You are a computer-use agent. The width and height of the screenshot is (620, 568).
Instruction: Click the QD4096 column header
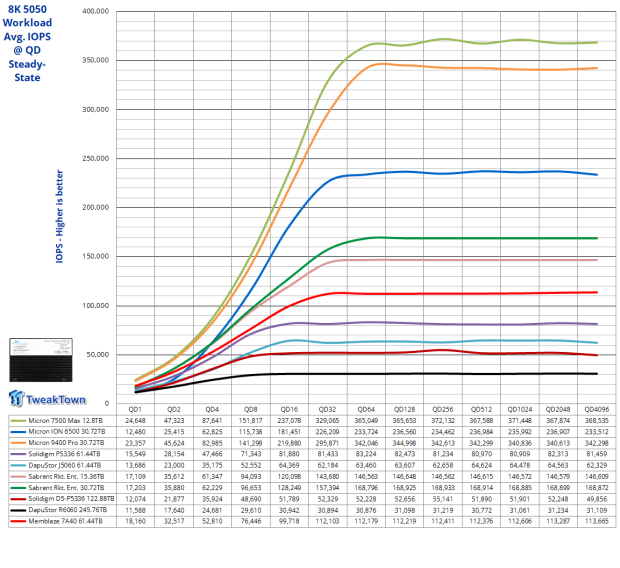pos(597,409)
